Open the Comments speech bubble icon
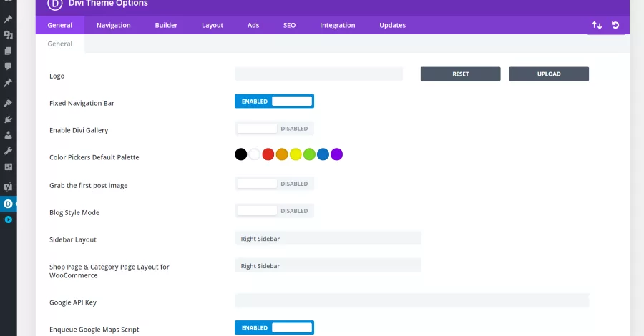644x336 pixels. point(8,66)
